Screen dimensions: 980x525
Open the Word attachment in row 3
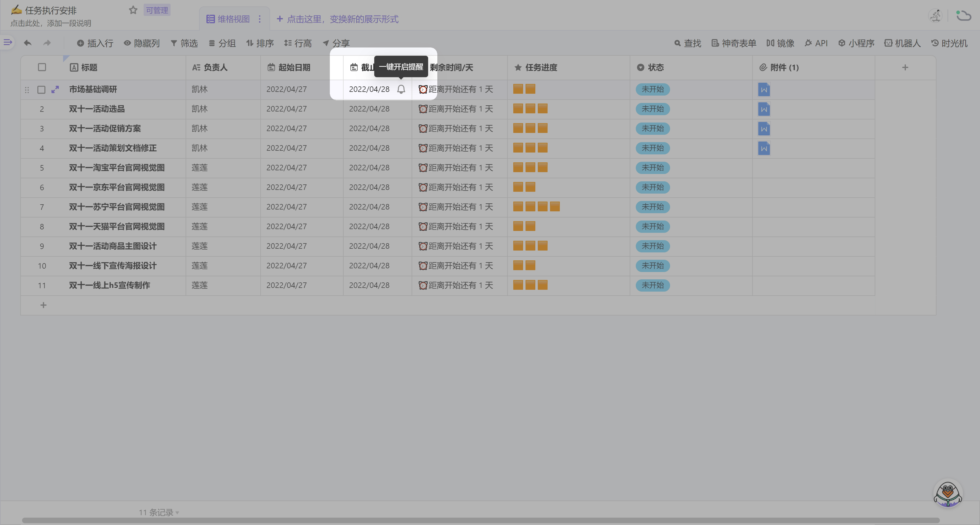point(763,129)
